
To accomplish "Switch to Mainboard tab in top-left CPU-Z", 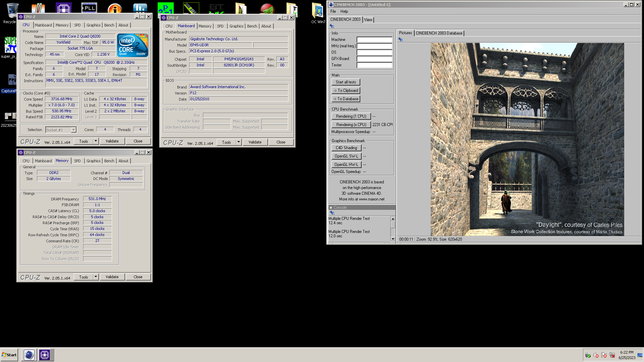I will pyautogui.click(x=43, y=25).
